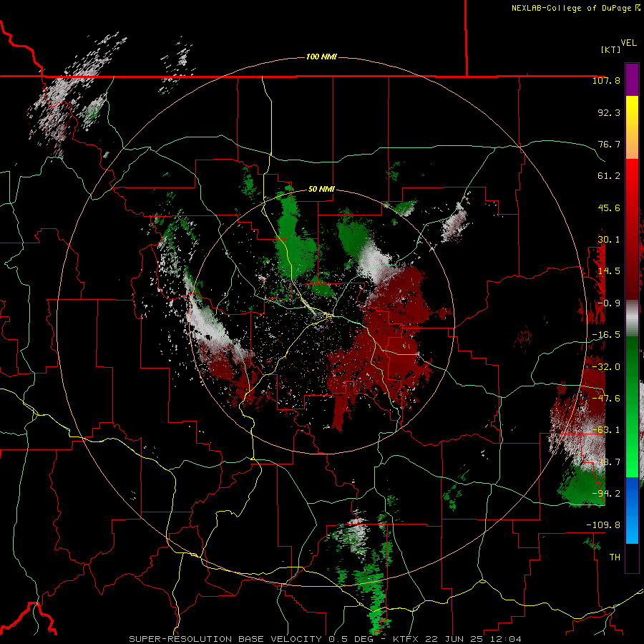
Task: Click the -109.8 velocity scale value
Action: tap(603, 525)
